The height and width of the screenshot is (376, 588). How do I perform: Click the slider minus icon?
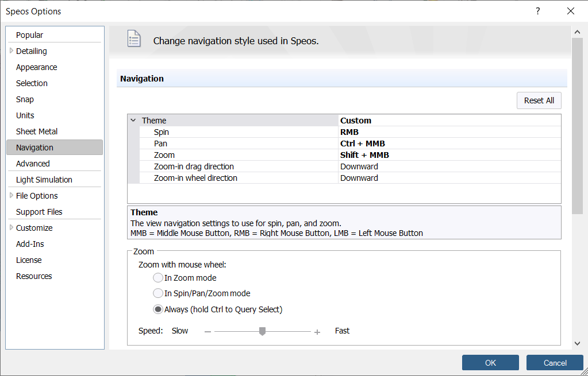pyautogui.click(x=207, y=332)
